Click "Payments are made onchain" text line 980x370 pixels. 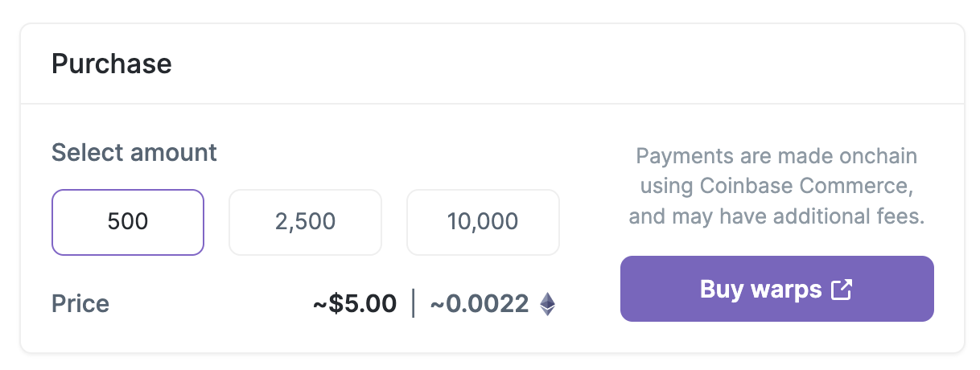pos(776,155)
